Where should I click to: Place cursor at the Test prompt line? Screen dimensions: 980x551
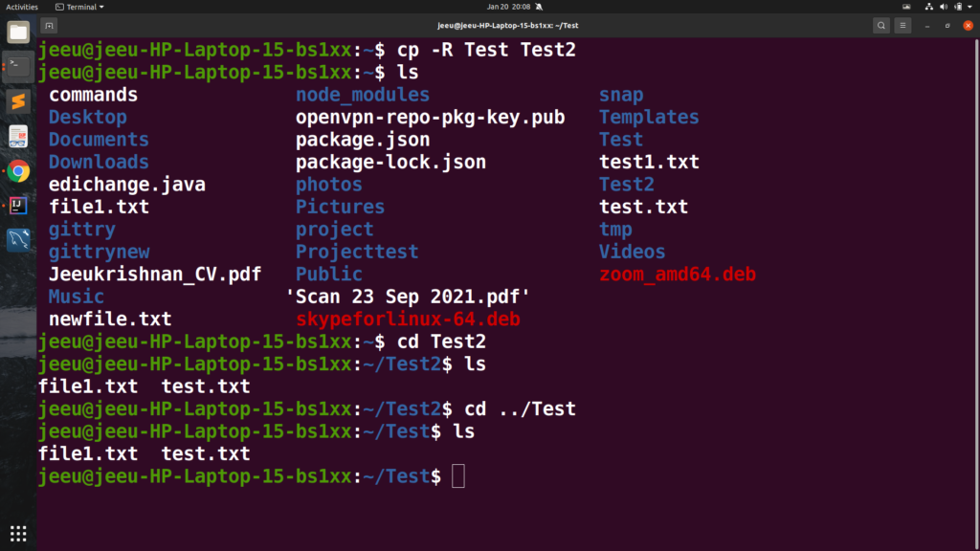coord(459,475)
